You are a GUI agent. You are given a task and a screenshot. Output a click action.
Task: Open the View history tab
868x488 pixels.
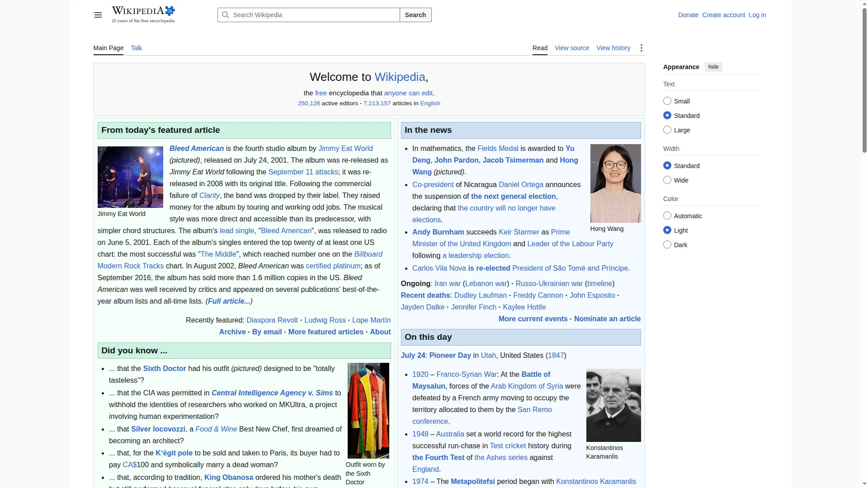613,48
